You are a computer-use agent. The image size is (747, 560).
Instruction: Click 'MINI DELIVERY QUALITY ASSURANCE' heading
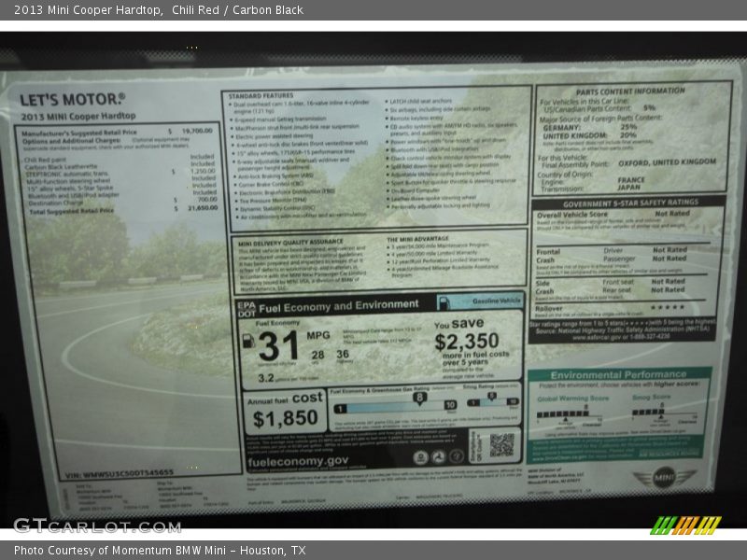point(290,243)
